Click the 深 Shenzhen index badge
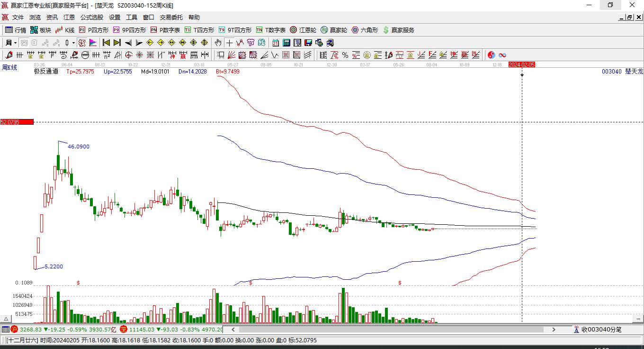Image resolution: width=644 pixels, height=349 pixels. [x=124, y=329]
